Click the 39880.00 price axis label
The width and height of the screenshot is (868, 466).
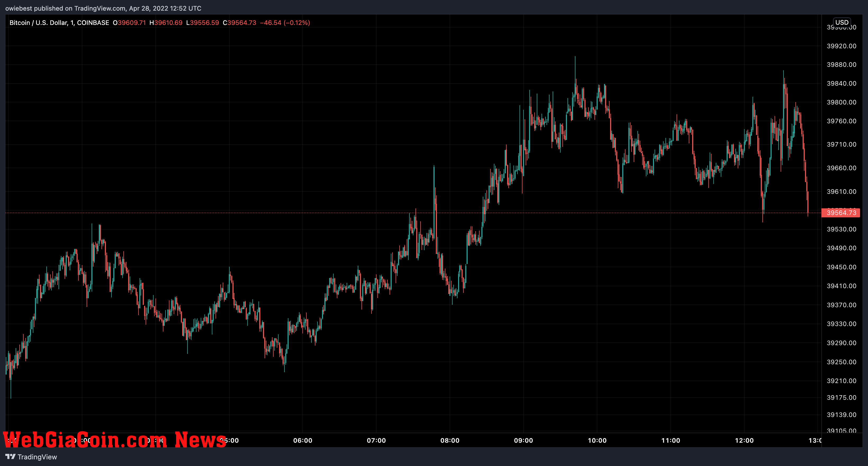[841, 64]
